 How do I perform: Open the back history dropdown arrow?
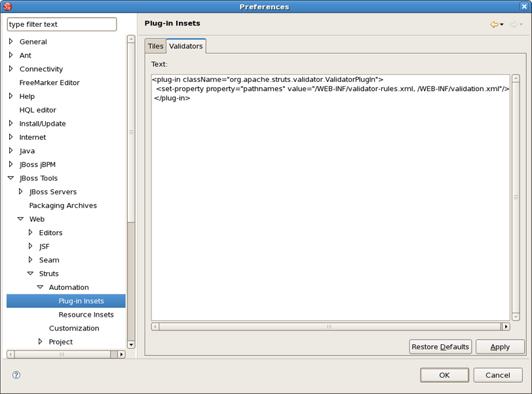click(x=502, y=25)
